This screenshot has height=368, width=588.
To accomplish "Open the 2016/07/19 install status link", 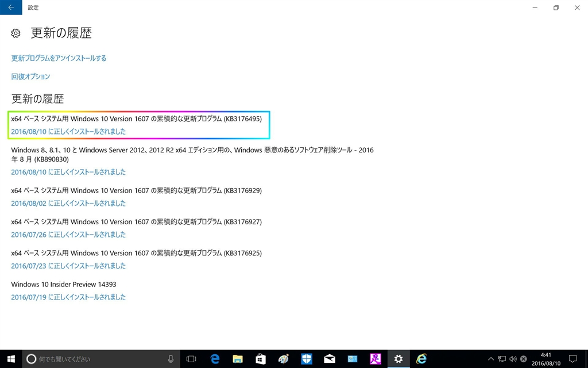I will [68, 297].
